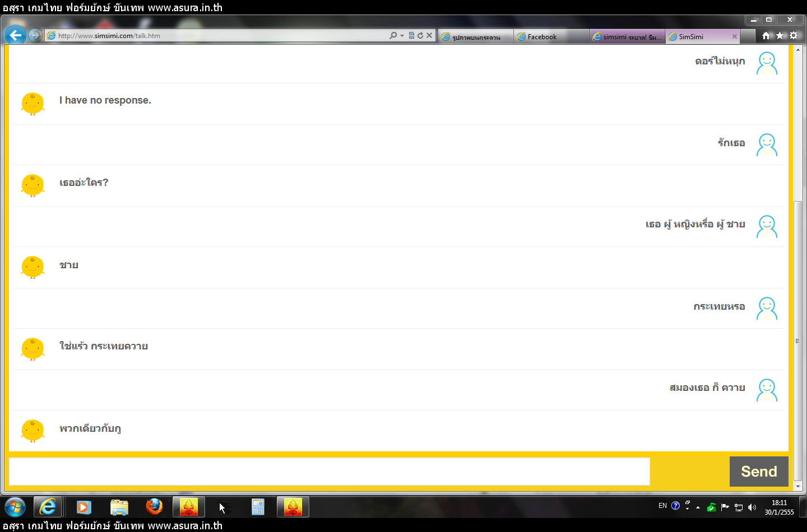Viewport: 807px width, 532px height.
Task: Expand the address bar autocomplete dropdown arrow
Action: [402, 36]
